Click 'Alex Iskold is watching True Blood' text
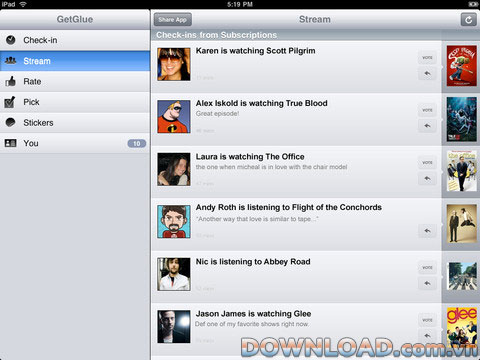This screenshot has height=360, width=480. (x=262, y=103)
